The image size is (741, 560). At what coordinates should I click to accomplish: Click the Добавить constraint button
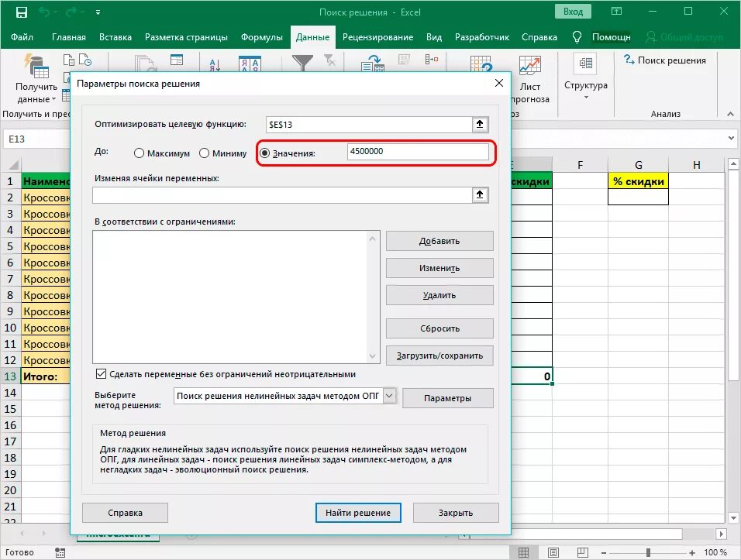[439, 241]
